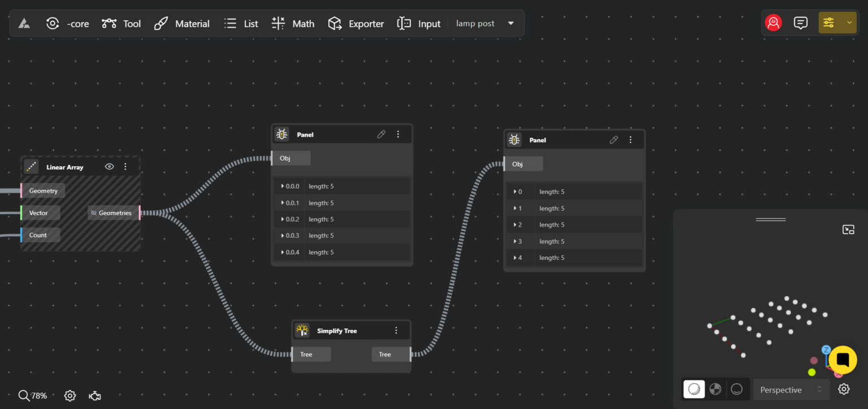Click the engine performance icon at bottom left
This screenshot has height=409, width=868.
(x=94, y=395)
